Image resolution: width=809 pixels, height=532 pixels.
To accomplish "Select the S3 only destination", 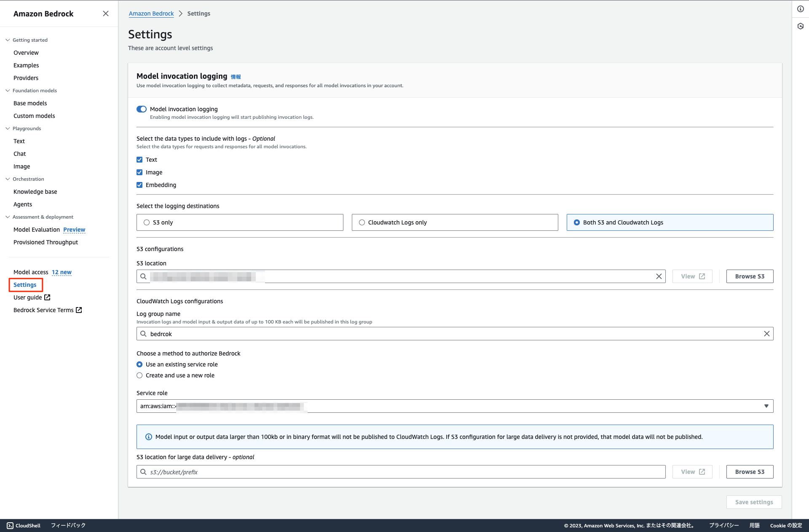I will click(240, 222).
